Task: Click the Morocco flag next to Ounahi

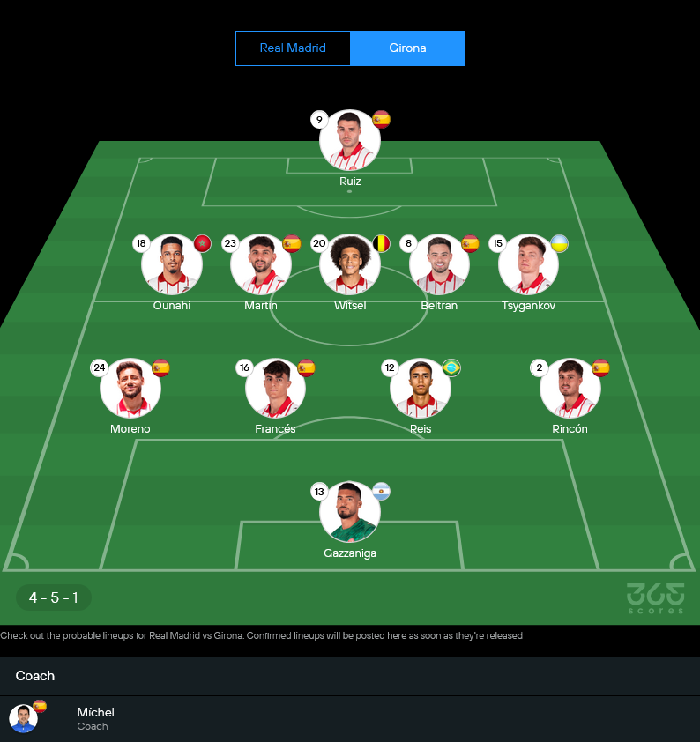Action: tap(203, 244)
